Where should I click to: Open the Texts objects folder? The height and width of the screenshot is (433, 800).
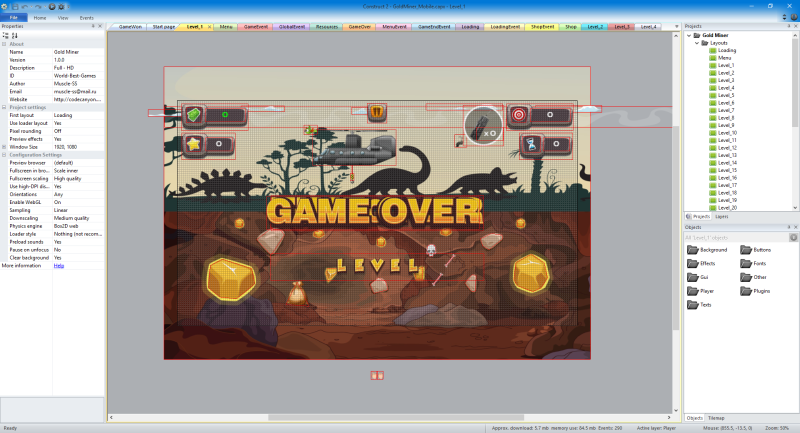[699, 305]
